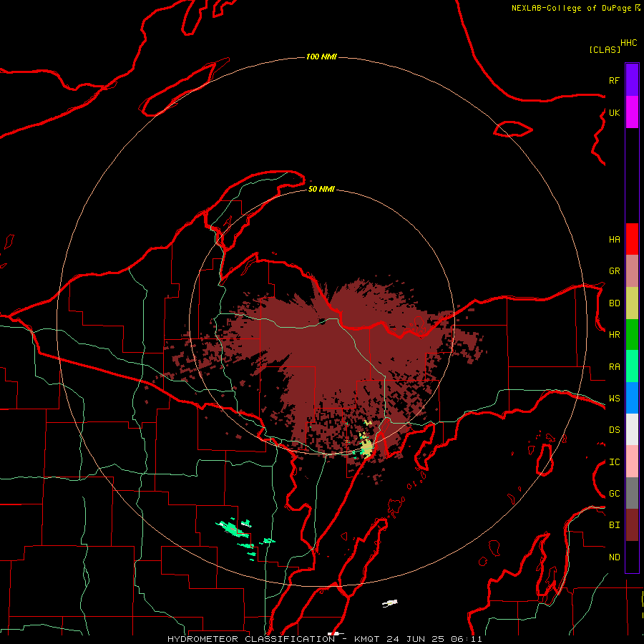The width and height of the screenshot is (644, 644).
Task: Click the IC light pink legend swatch
Action: (632, 462)
